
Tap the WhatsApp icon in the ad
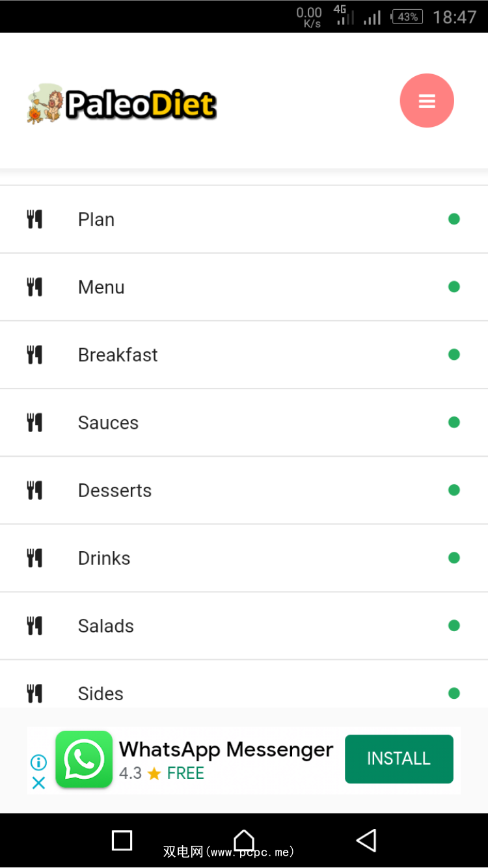(84, 759)
